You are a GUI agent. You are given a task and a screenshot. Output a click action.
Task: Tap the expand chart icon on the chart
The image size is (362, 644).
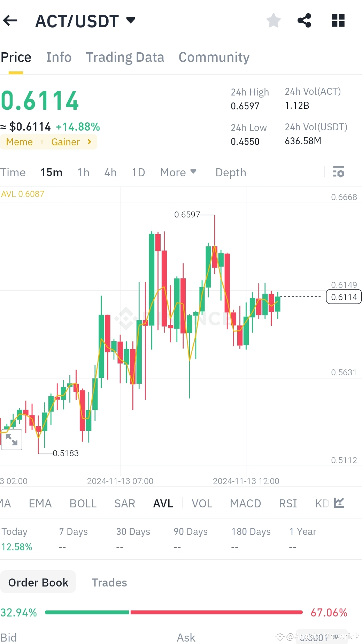pos(12,439)
